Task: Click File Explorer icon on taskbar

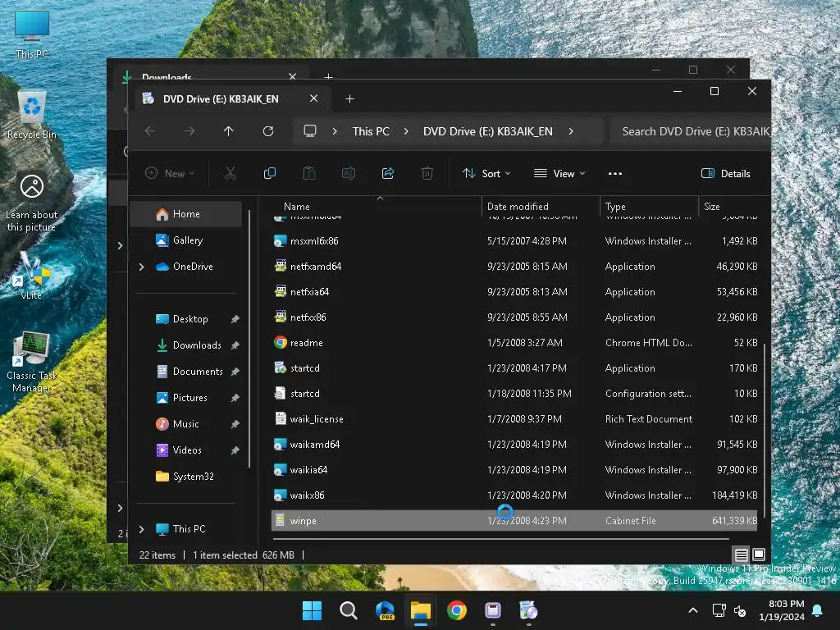Action: pos(421,610)
